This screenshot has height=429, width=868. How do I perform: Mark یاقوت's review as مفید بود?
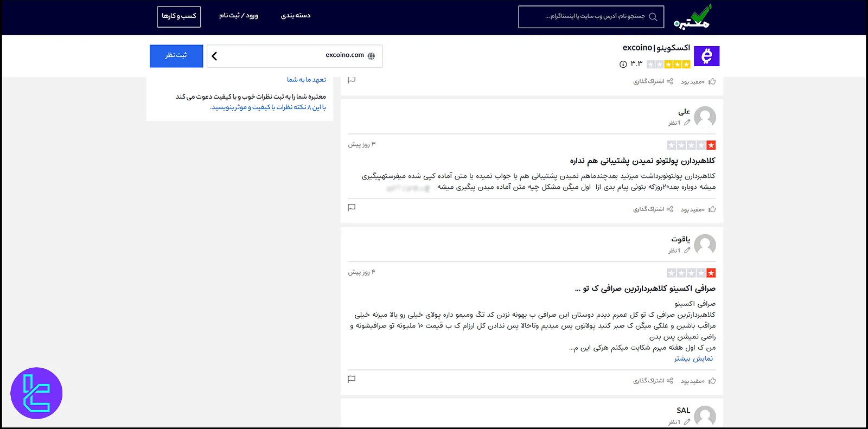[698, 381]
